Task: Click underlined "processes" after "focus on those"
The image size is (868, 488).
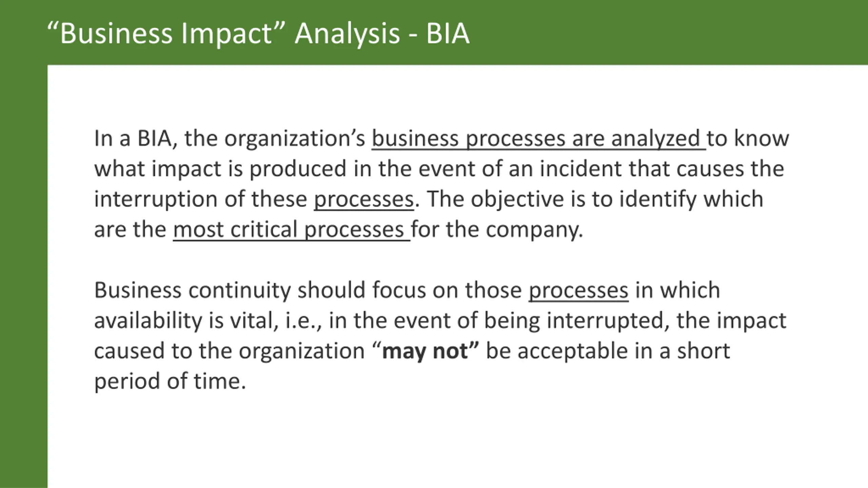Action: (578, 290)
